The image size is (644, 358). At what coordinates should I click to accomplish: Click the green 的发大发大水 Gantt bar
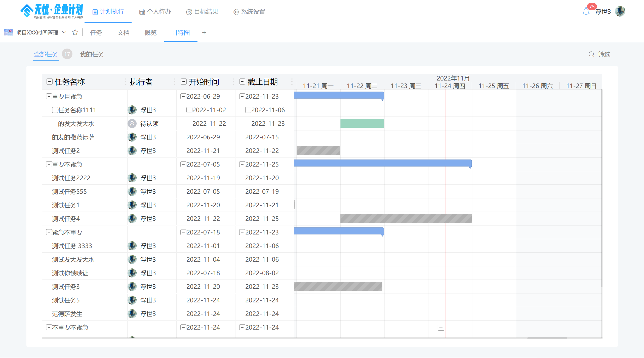point(362,123)
